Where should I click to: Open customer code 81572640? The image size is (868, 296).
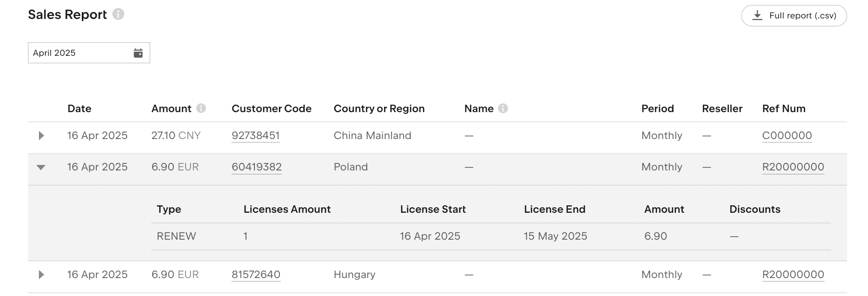tap(256, 275)
